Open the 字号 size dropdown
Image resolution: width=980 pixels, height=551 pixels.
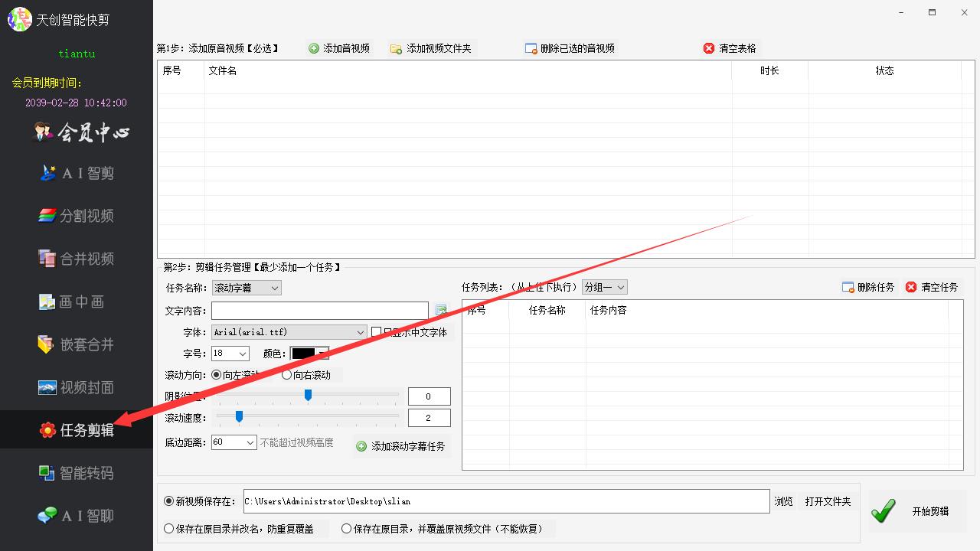click(x=230, y=354)
